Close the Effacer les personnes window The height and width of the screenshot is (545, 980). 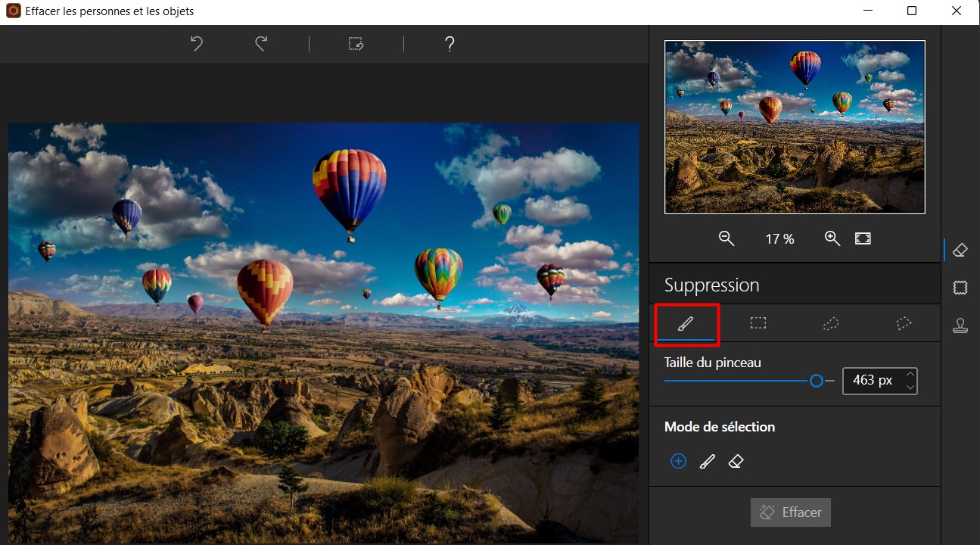pyautogui.click(x=957, y=11)
